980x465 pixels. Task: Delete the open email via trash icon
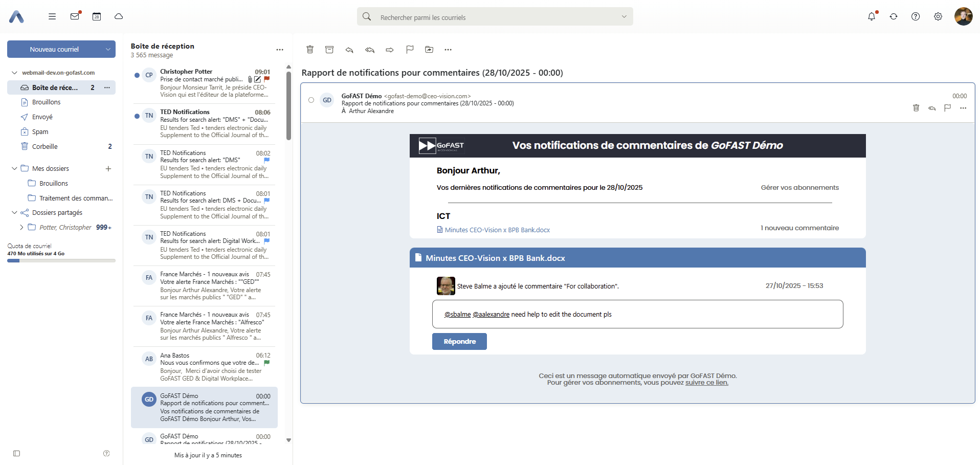310,50
